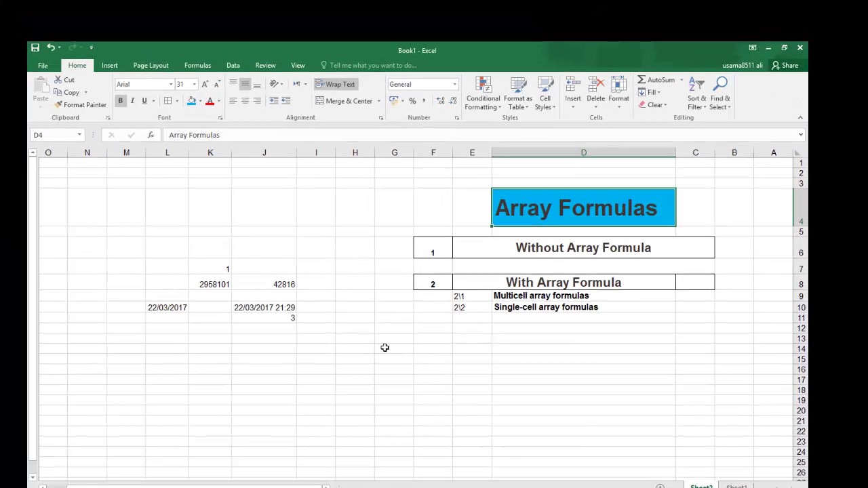Open the General number format dropdown
Viewport: 868px width, 488px height.
[x=454, y=84]
